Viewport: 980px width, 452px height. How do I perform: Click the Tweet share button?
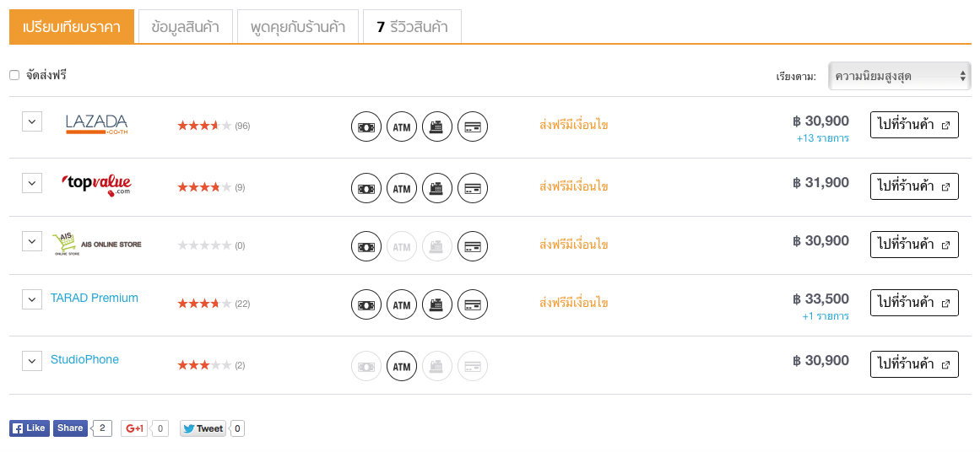coord(203,428)
